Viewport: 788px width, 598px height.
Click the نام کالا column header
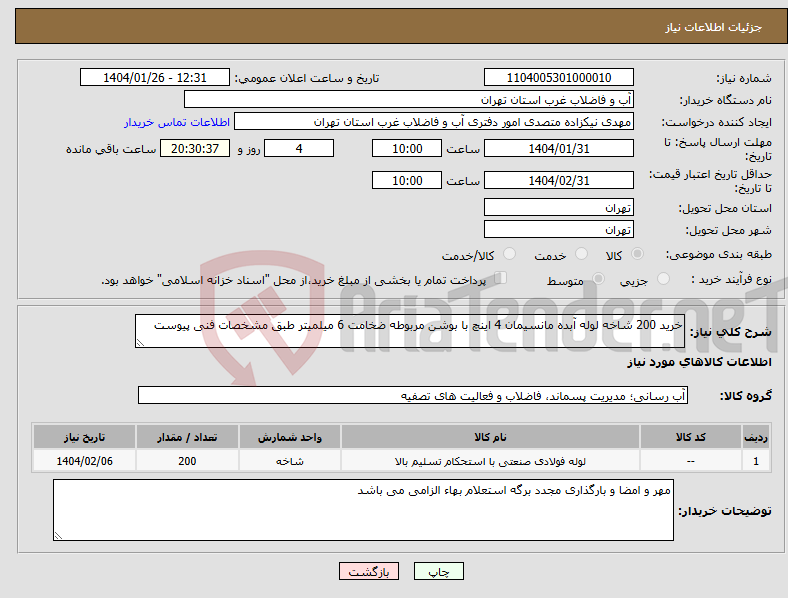(490, 437)
